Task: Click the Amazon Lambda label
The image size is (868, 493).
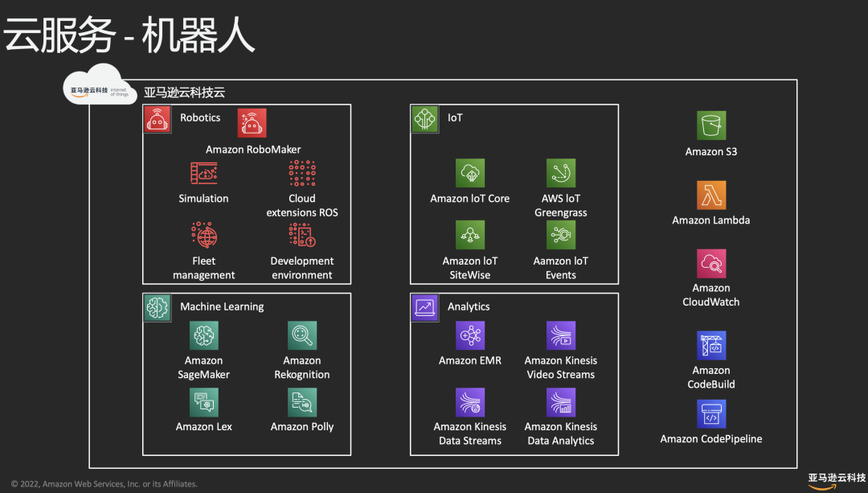Action: 711,220
